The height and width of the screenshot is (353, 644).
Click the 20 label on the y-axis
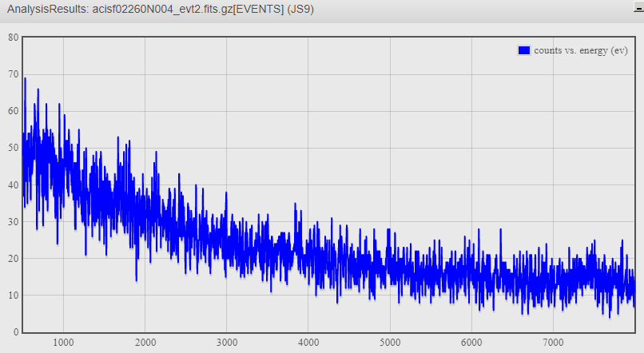[x=13, y=258]
